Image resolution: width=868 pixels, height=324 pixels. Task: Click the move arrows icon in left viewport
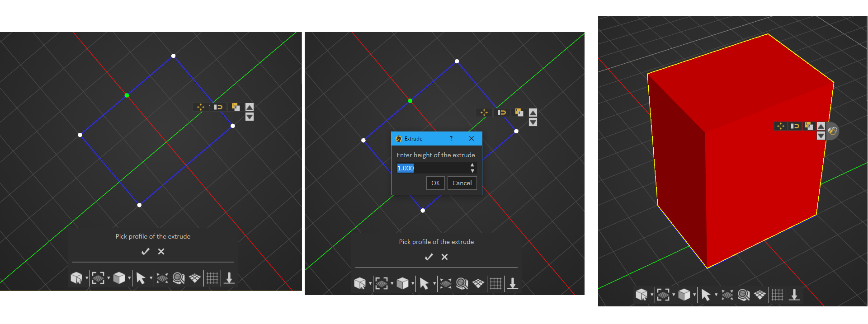[201, 107]
